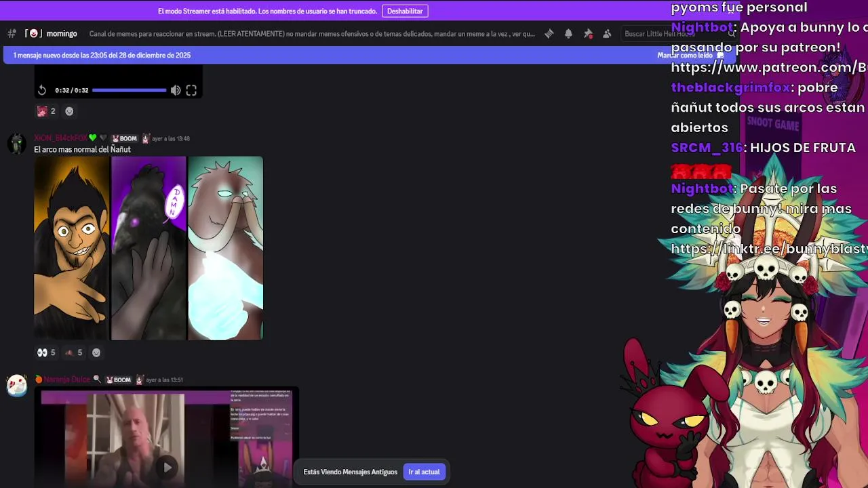Viewport: 868px width, 488px height.
Task: Click the role icon after Naranja Dulce's BOOM tag
Action: click(139, 380)
